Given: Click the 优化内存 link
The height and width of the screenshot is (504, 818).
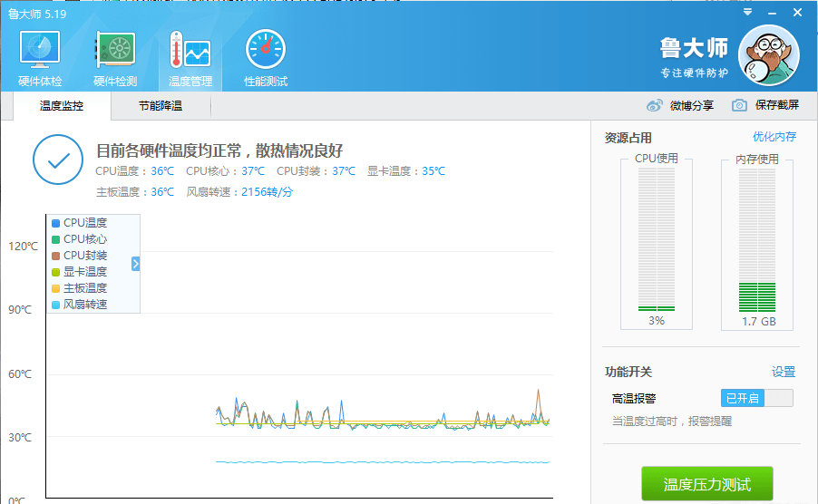Looking at the screenshot, I should pyautogui.click(x=774, y=137).
